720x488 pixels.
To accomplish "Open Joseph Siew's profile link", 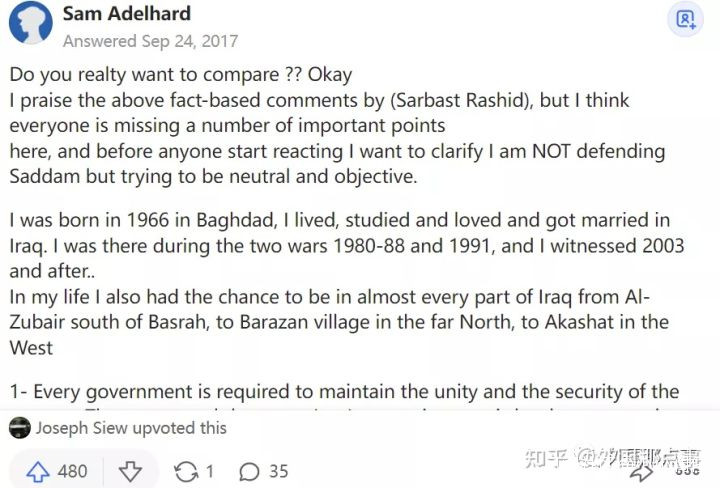I will coord(78,428).
